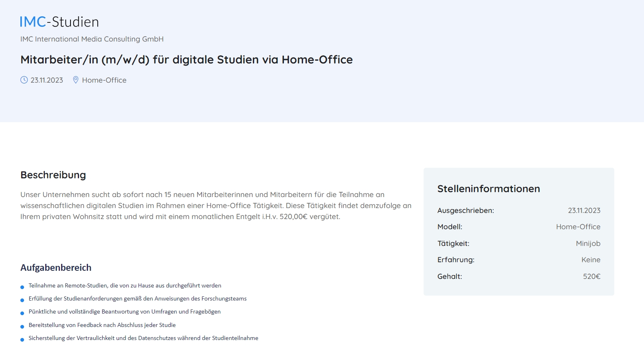The image size is (644, 351).
Task: Click the clock icon beside 23.11.2023
Action: coord(24,80)
